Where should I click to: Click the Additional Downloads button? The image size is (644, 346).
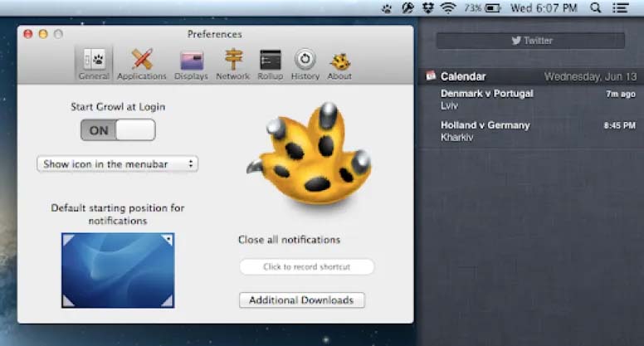[x=301, y=300]
